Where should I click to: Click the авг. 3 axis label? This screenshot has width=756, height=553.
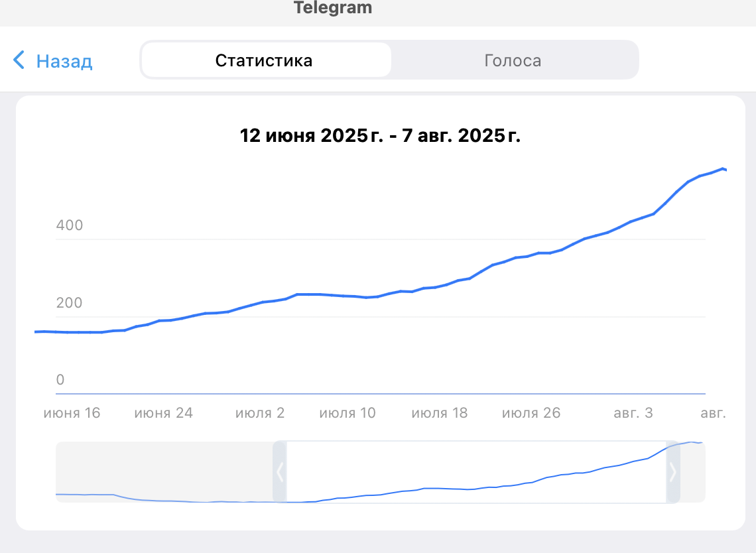(633, 413)
